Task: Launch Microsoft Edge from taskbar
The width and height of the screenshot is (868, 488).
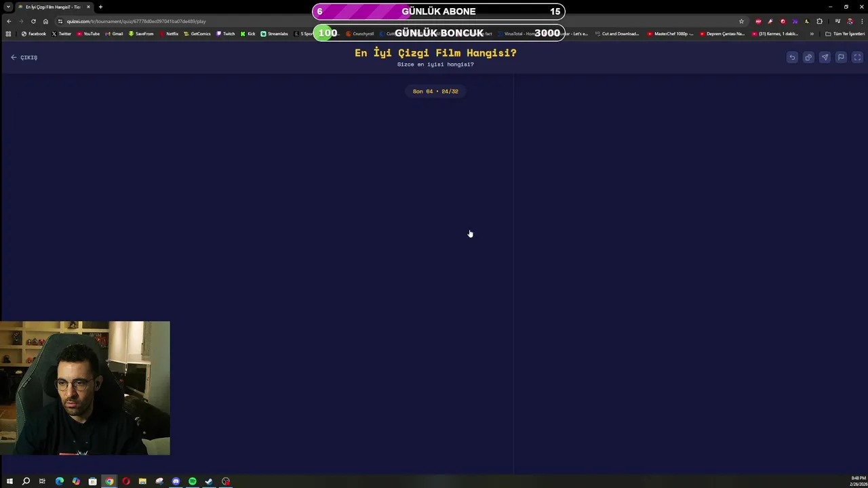Action: pyautogui.click(x=60, y=481)
